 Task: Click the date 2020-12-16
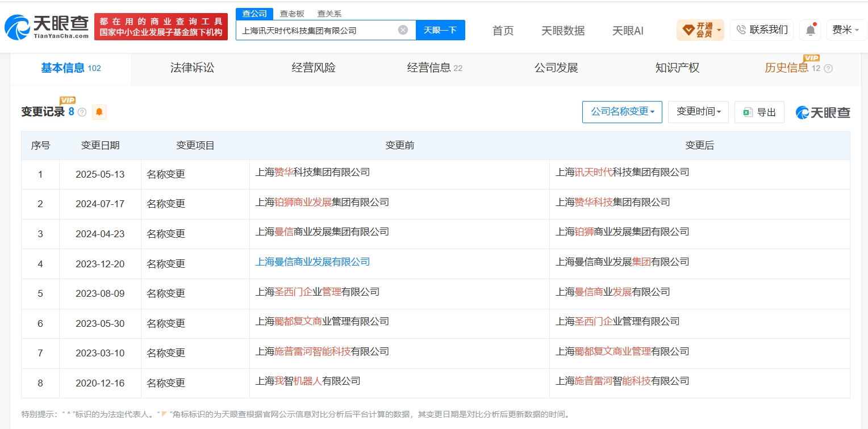click(100, 383)
